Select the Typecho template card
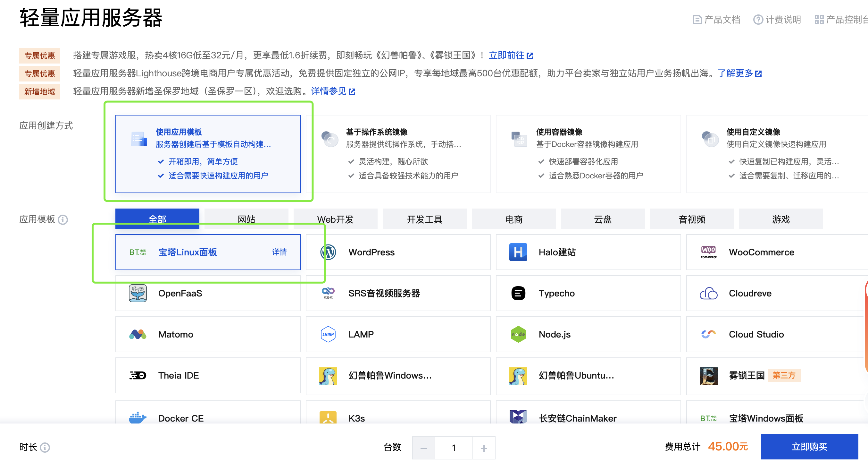Screen dimensions: 868x462 [x=588, y=293]
